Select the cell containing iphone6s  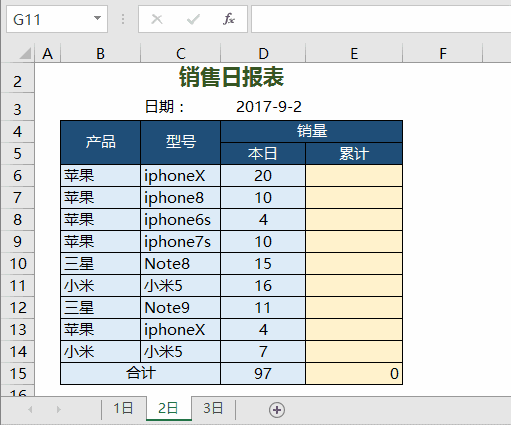[x=180, y=220]
